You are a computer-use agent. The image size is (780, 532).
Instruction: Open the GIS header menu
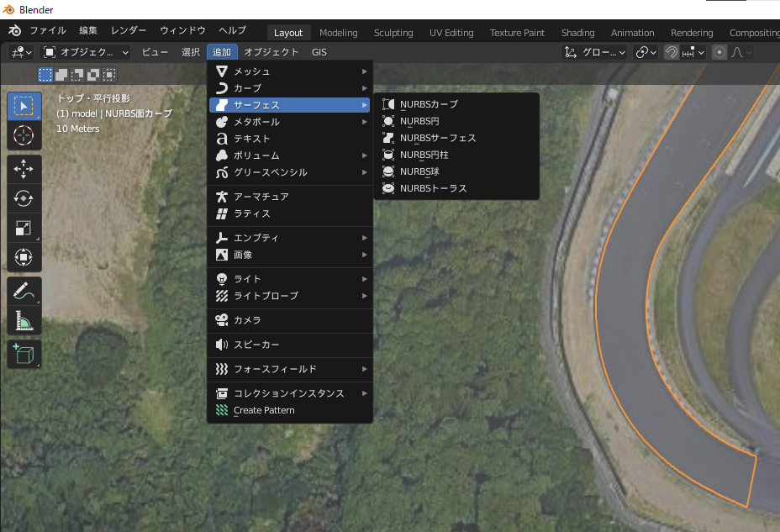tap(319, 52)
